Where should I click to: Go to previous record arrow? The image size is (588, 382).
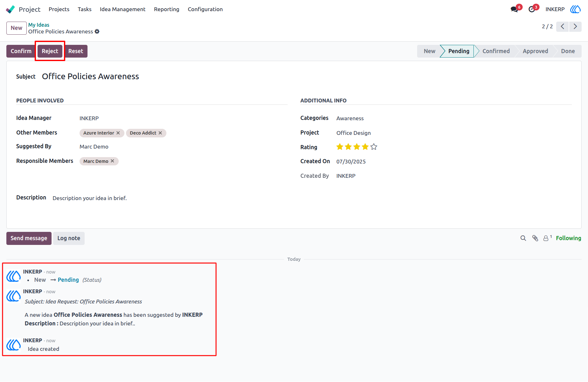pos(563,26)
